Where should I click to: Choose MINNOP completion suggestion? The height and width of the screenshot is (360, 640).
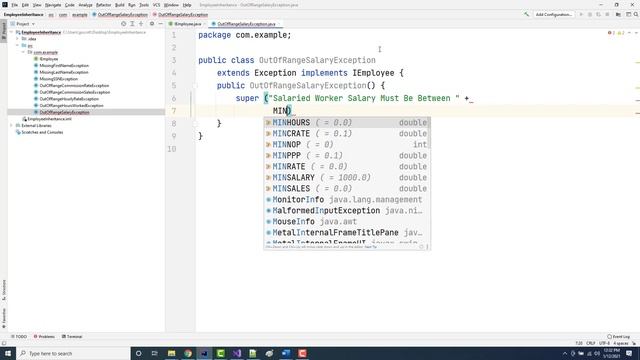347,145
